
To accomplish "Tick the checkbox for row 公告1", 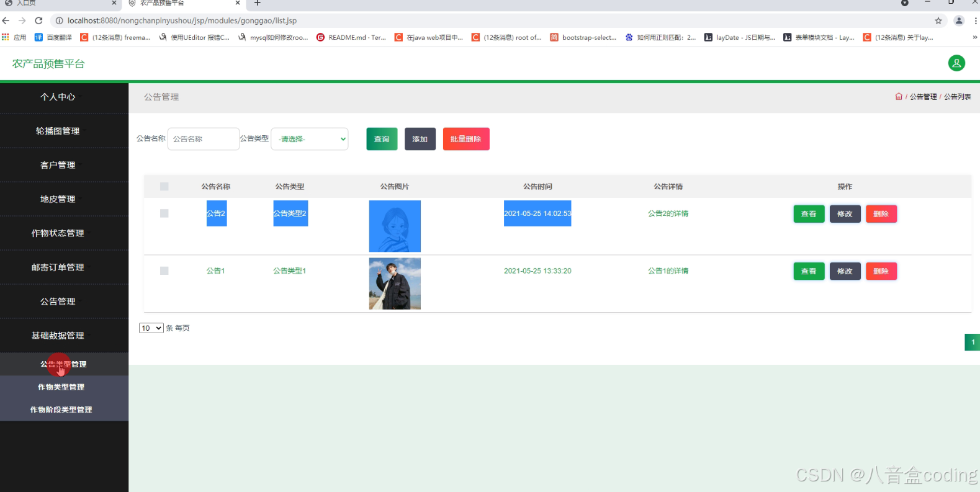I will click(164, 271).
